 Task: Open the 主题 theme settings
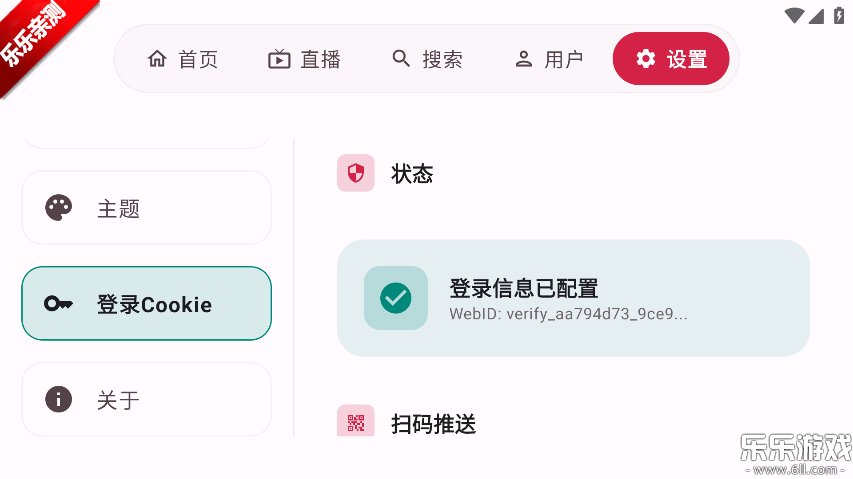tap(146, 208)
